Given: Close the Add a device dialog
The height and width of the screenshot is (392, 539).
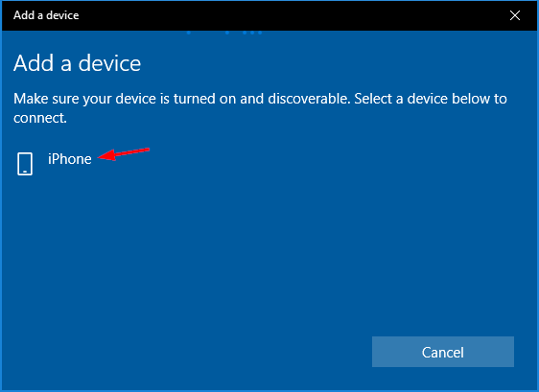Looking at the screenshot, I should click(x=515, y=15).
